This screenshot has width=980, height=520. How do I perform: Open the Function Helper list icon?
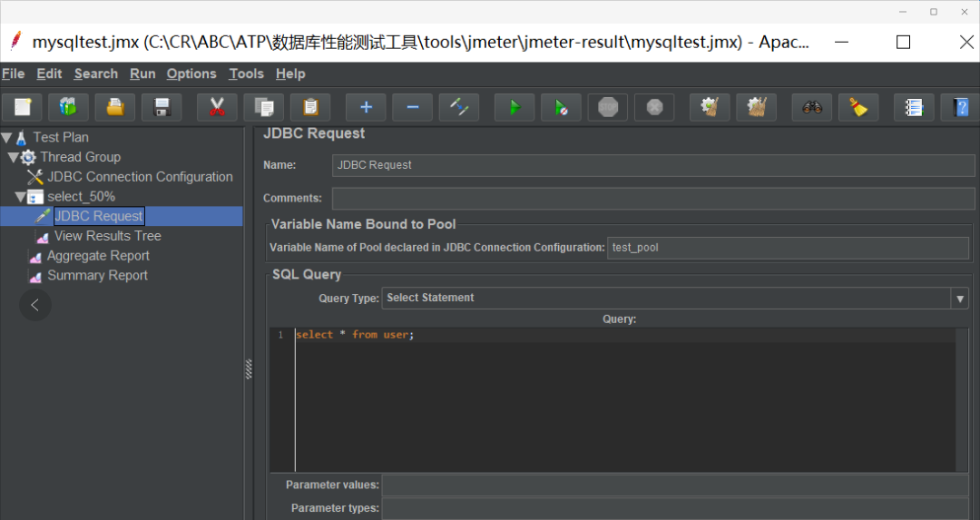click(x=914, y=107)
